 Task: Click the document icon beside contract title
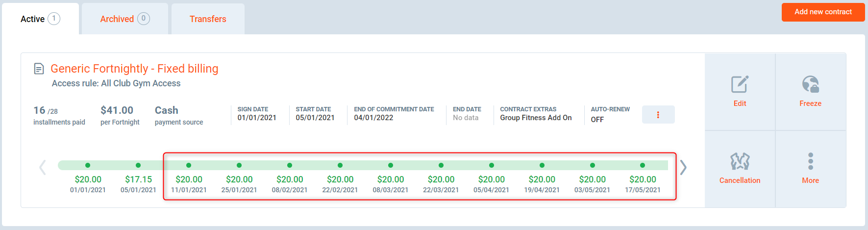39,69
